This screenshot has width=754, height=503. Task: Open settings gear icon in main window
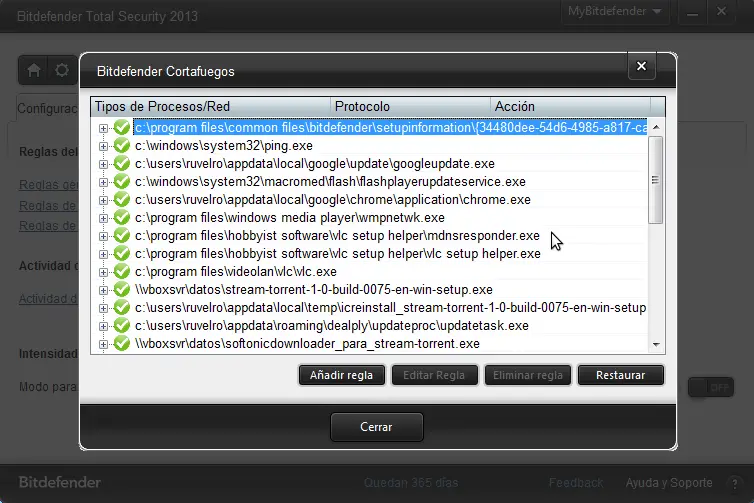coord(62,70)
